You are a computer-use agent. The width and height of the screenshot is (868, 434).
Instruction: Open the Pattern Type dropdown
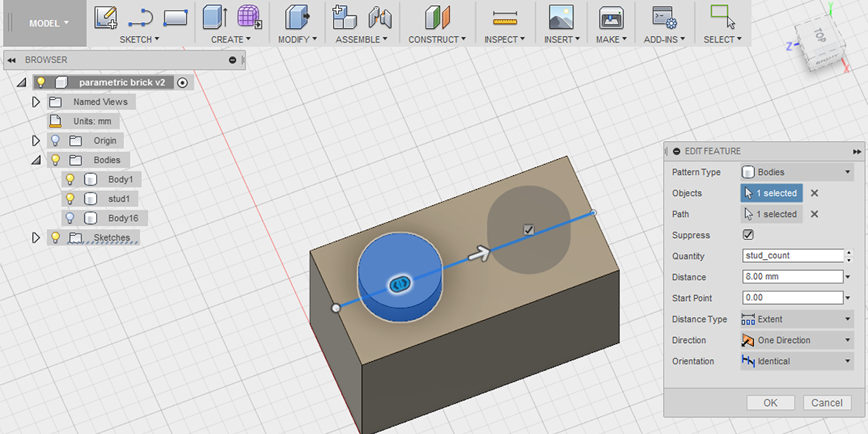797,172
